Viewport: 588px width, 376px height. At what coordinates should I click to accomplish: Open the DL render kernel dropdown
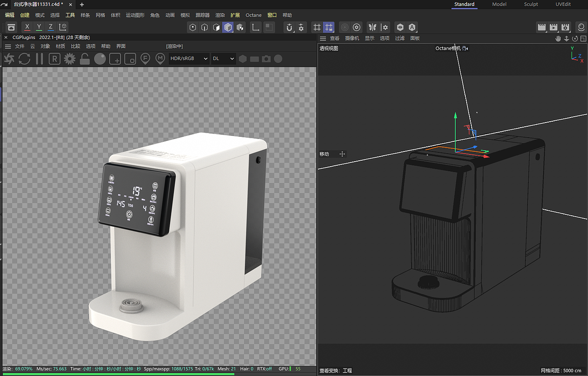[223, 59]
